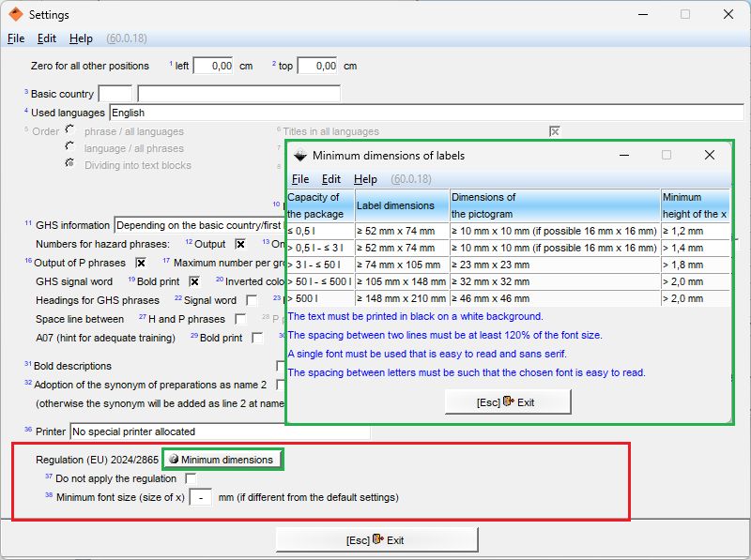This screenshot has height=560, width=751.
Task: Click the Minimum font size field
Action: point(201,497)
